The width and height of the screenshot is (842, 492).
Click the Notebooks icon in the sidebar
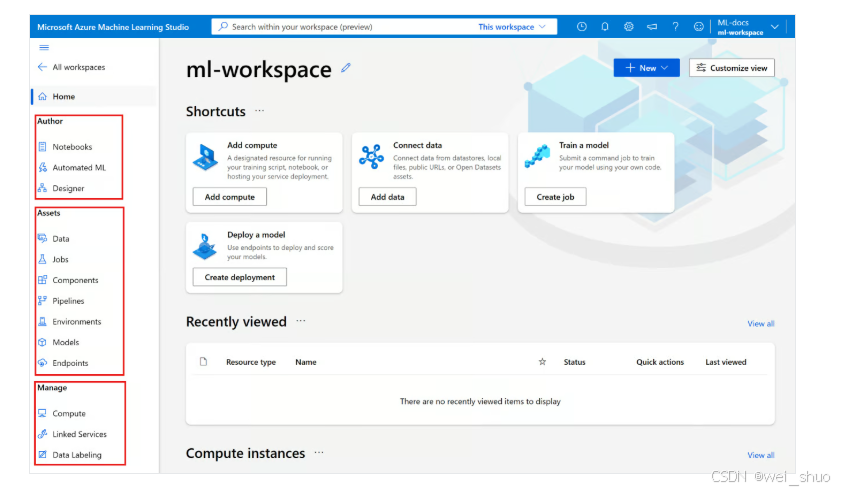pos(42,147)
